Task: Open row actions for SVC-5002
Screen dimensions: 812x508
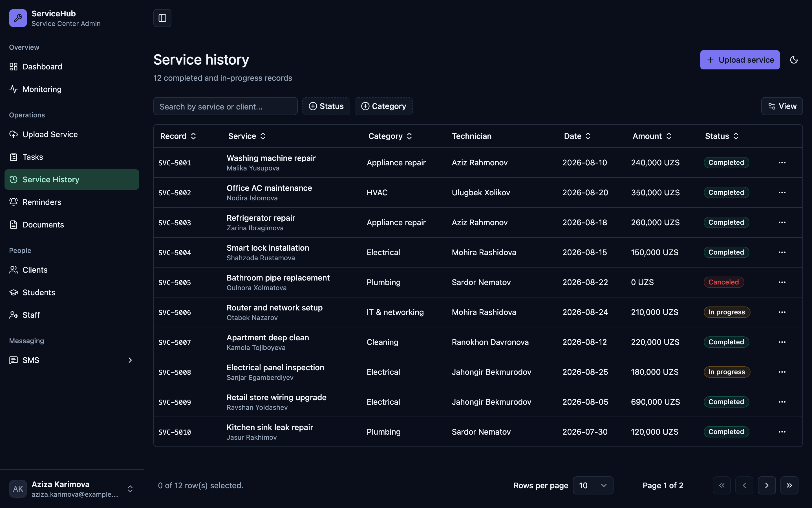Action: 782,192
